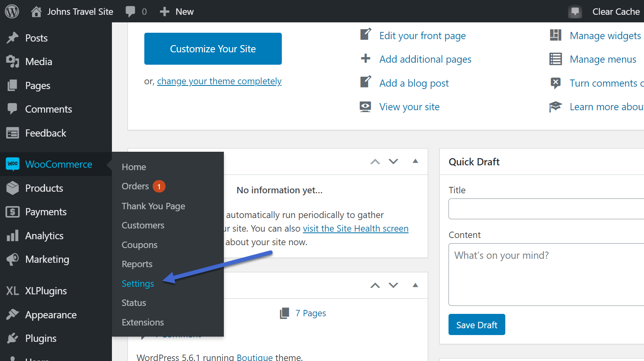Click the pages icon beside 7 Pages
Screen dimensions: 644x361
tap(285, 313)
